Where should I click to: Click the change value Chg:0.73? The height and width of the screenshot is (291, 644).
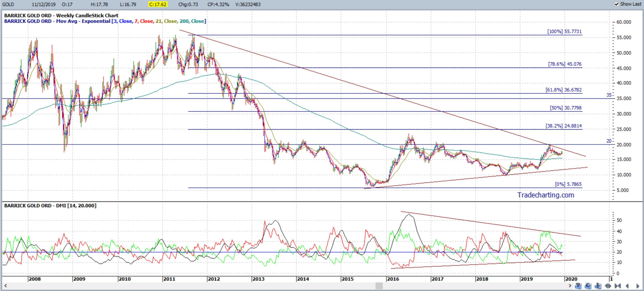(x=188, y=4)
